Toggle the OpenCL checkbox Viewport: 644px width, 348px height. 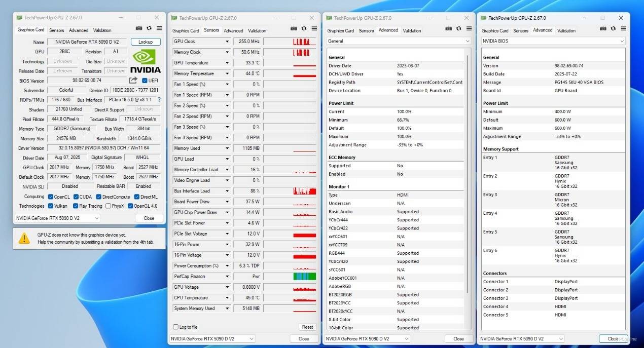click(x=51, y=197)
